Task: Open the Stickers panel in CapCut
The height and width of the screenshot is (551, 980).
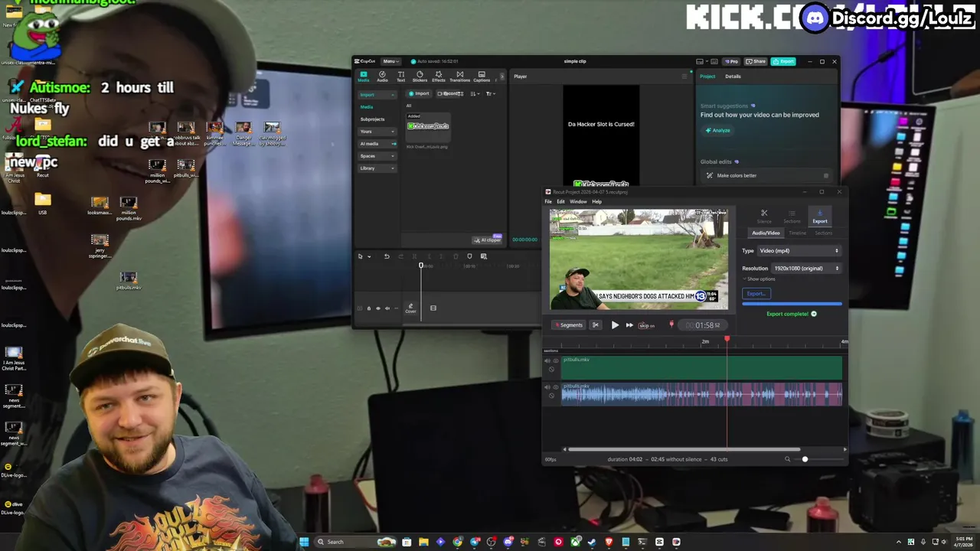Action: point(420,77)
